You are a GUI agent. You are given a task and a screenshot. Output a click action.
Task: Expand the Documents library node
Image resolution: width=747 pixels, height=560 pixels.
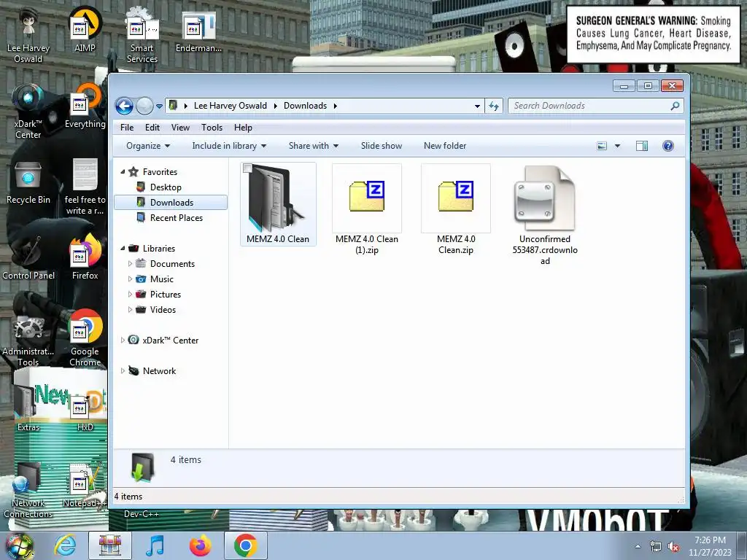(130, 263)
